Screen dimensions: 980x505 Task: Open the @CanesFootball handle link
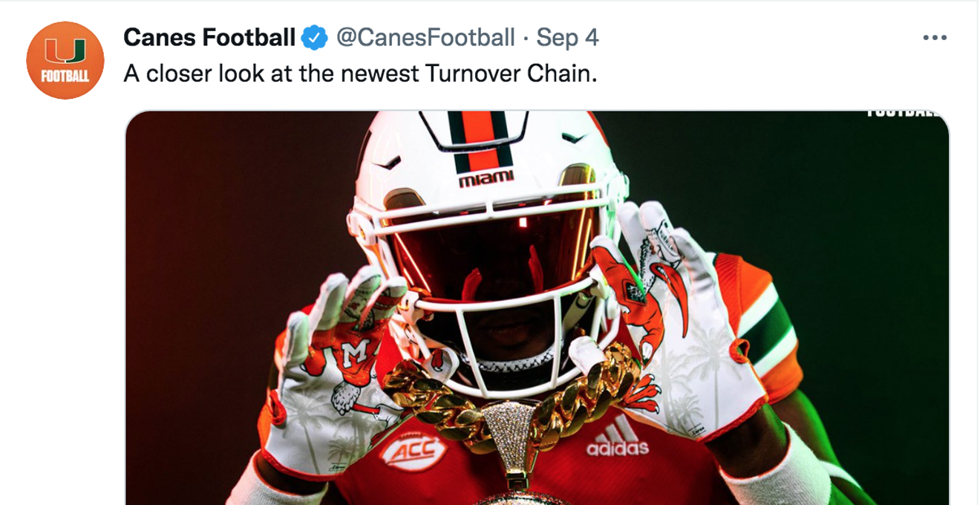tap(425, 36)
